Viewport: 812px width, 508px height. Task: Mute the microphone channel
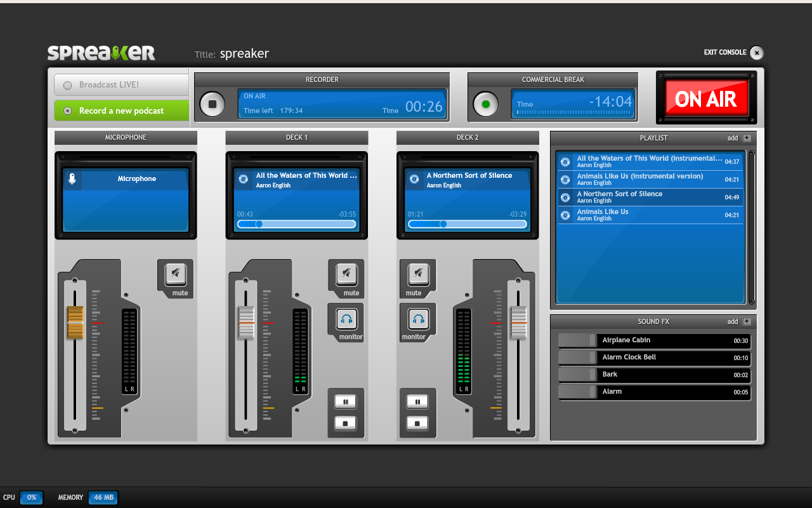[x=176, y=274]
